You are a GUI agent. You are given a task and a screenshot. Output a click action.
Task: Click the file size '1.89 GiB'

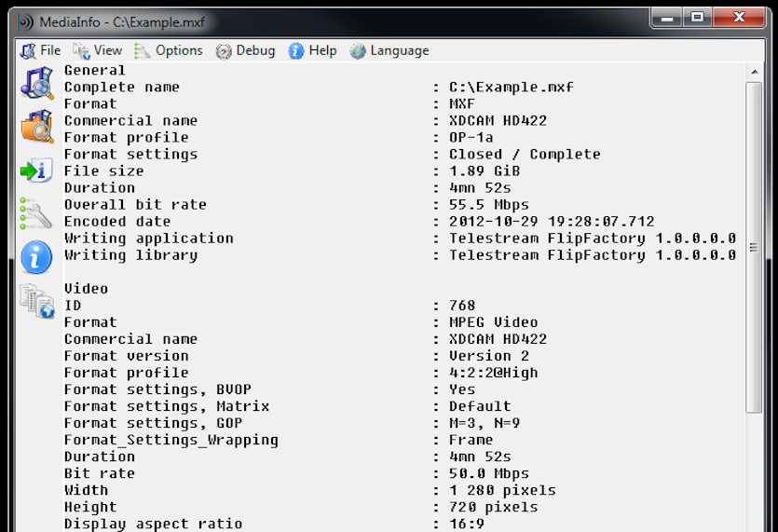tap(485, 171)
